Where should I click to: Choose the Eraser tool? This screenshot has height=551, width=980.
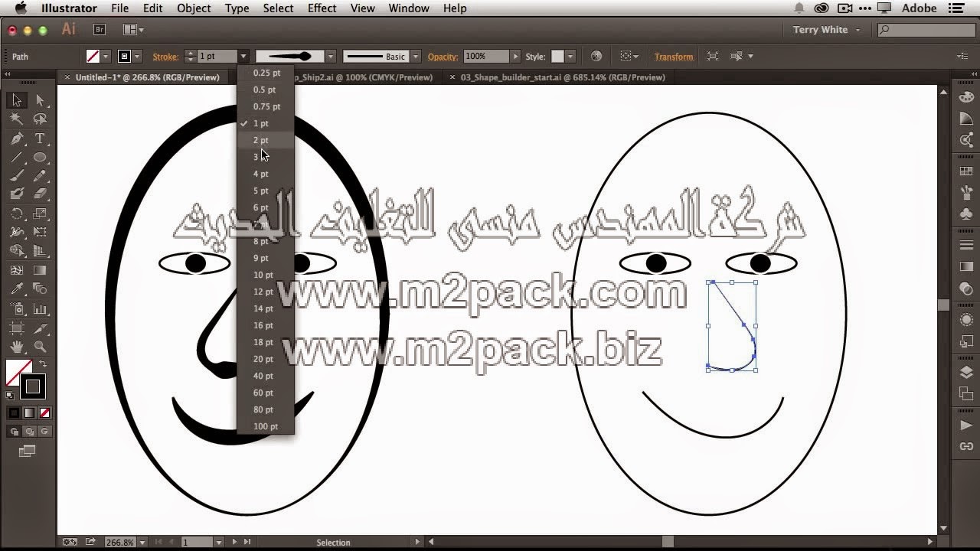[x=40, y=194]
